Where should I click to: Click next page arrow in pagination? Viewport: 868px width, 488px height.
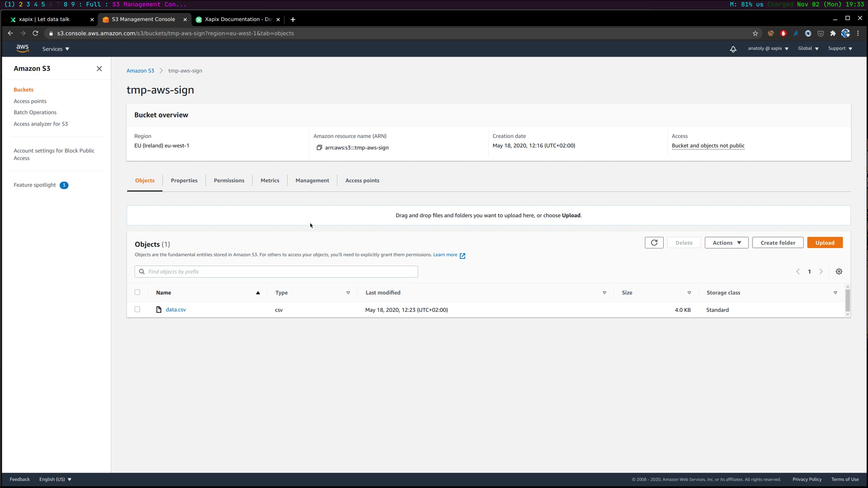821,271
